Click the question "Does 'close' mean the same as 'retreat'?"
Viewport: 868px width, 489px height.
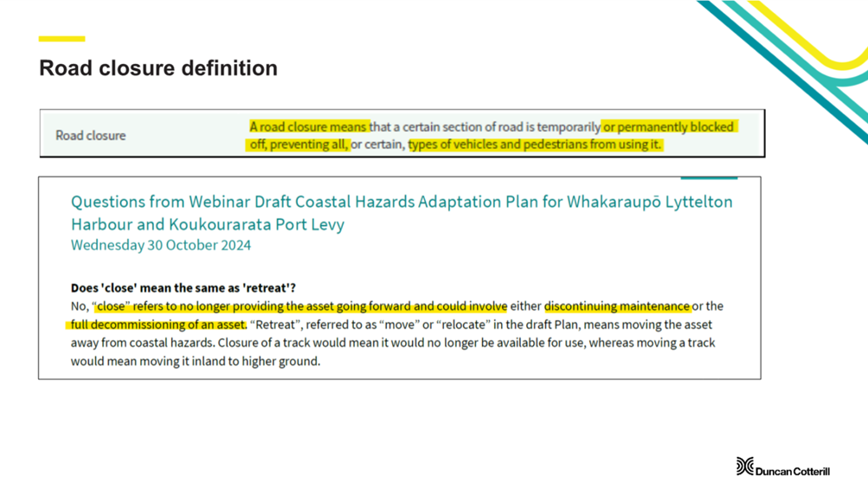(183, 288)
